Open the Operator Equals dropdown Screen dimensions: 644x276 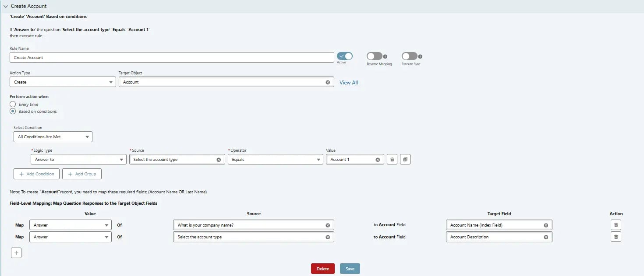tap(276, 159)
